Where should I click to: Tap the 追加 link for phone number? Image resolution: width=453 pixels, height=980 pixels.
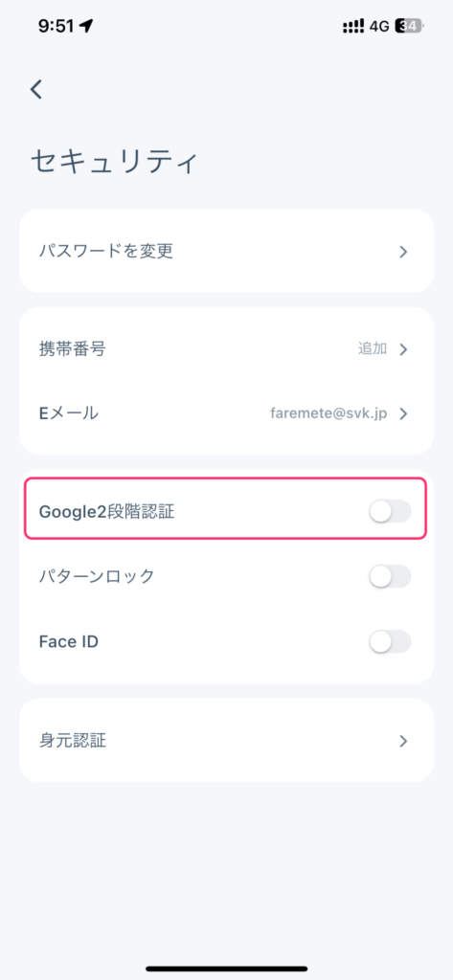(373, 348)
